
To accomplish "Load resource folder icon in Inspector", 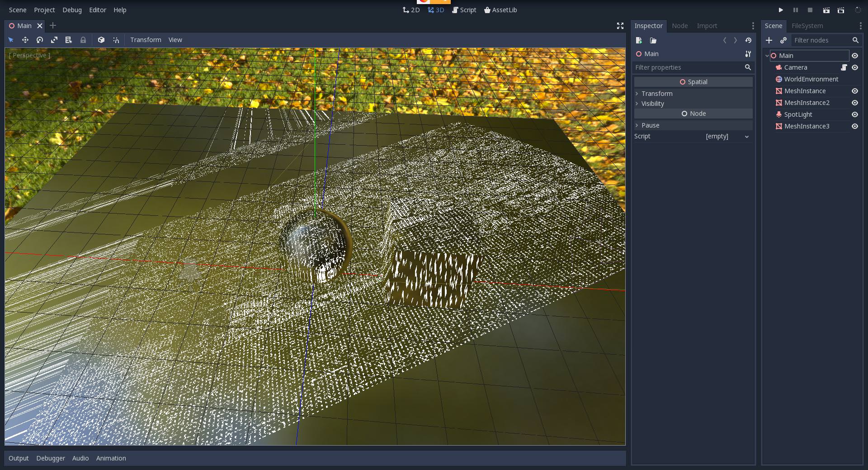I will coord(653,40).
